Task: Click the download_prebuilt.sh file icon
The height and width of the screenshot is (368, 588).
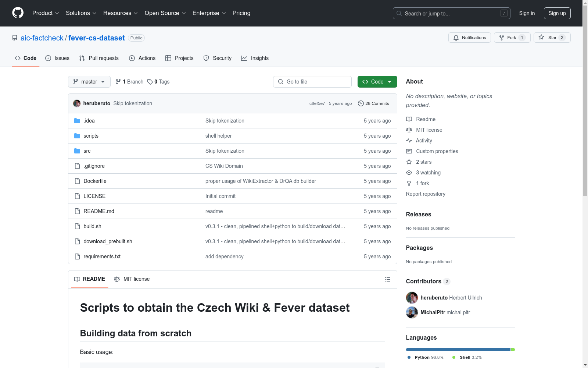Action: (77, 241)
